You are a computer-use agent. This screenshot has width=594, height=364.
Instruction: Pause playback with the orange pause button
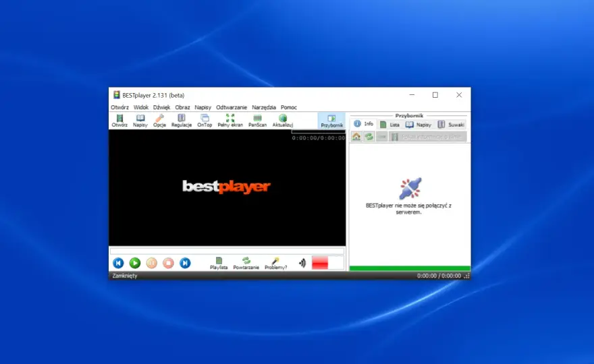pyautogui.click(x=151, y=263)
